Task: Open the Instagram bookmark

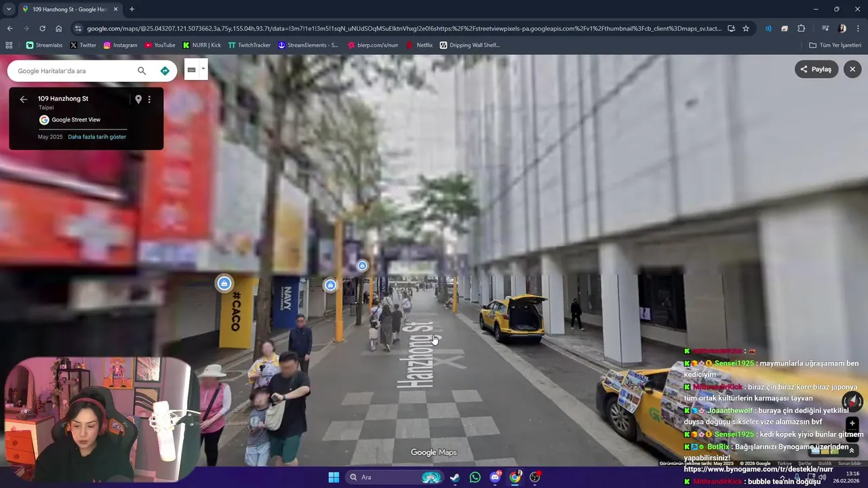Action: (120, 45)
